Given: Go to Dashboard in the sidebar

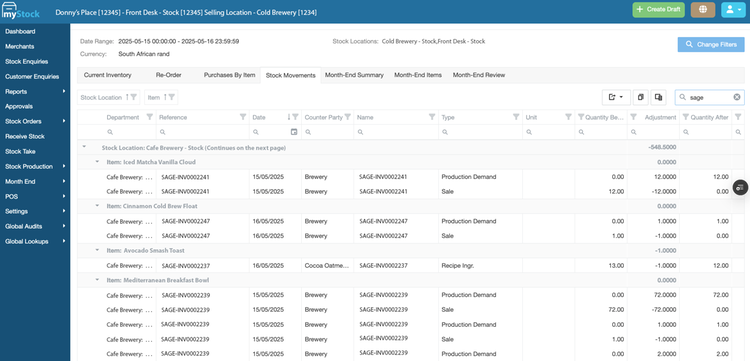Looking at the screenshot, I should click(x=20, y=32).
